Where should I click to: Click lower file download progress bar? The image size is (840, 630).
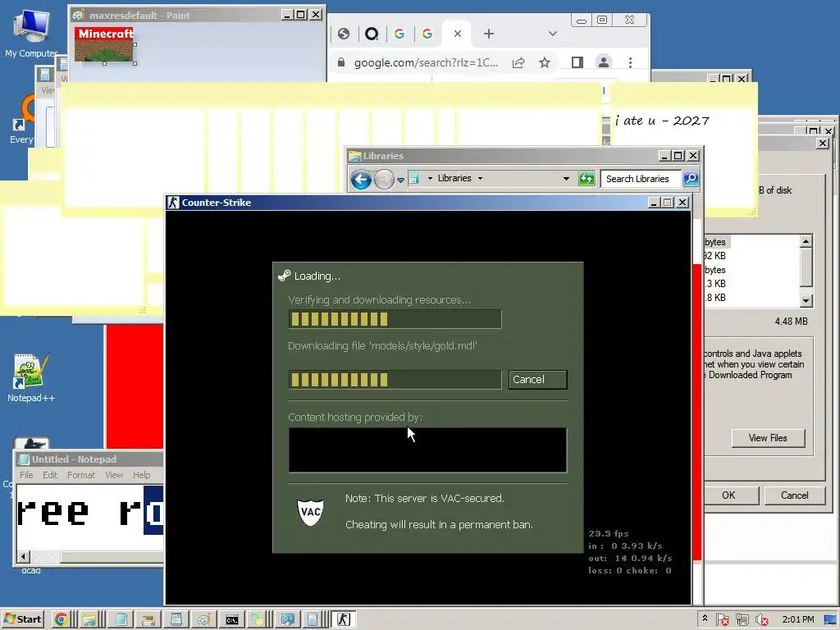pyautogui.click(x=395, y=380)
